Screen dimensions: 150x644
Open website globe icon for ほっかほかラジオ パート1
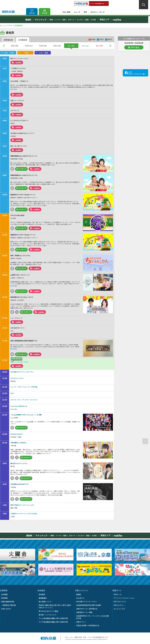pyautogui.click(x=12, y=169)
